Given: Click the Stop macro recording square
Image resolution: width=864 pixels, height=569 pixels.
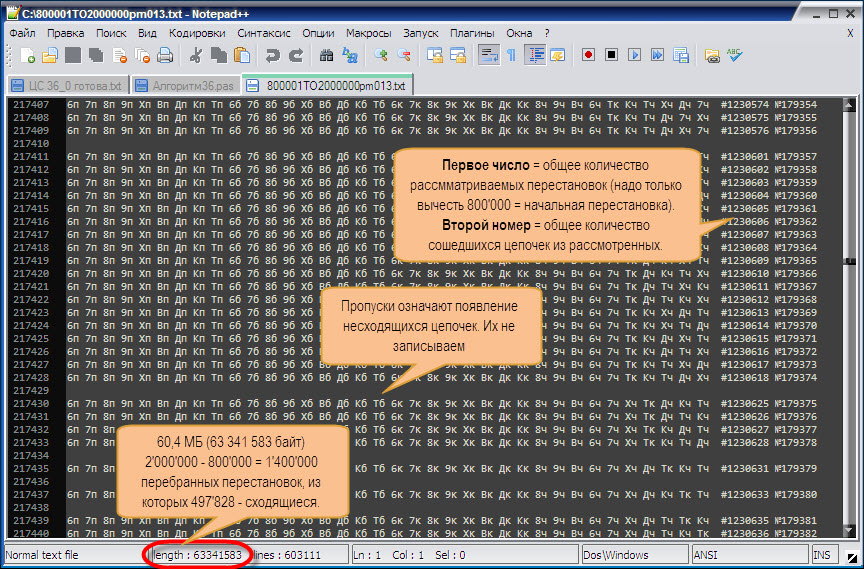Looking at the screenshot, I should pos(611,55).
